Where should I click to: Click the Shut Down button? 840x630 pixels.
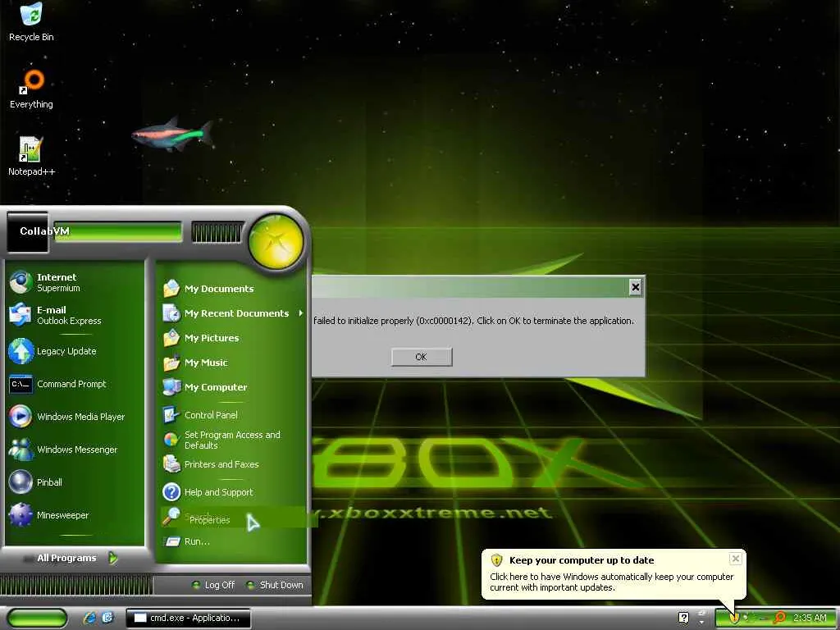coord(275,585)
